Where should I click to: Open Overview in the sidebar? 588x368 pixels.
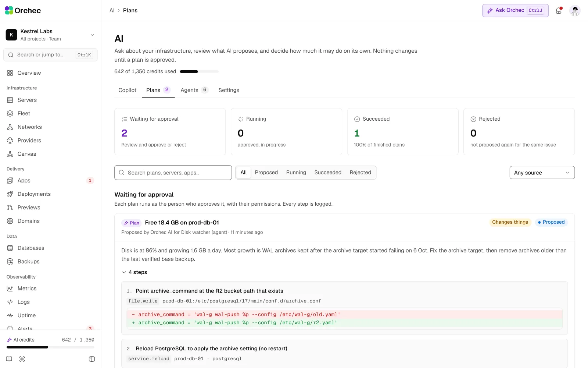tap(50, 73)
